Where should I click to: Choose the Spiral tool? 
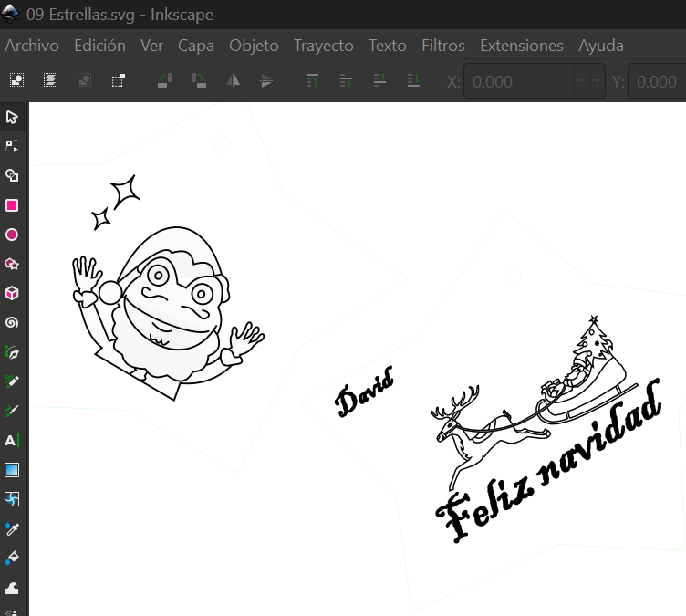12,322
